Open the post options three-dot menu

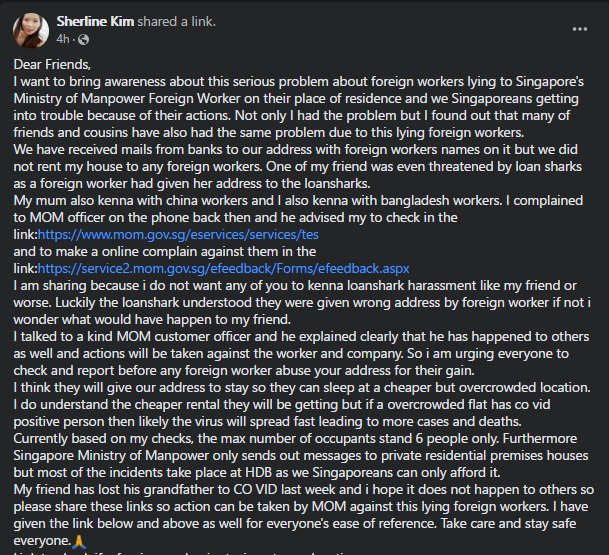(x=579, y=29)
